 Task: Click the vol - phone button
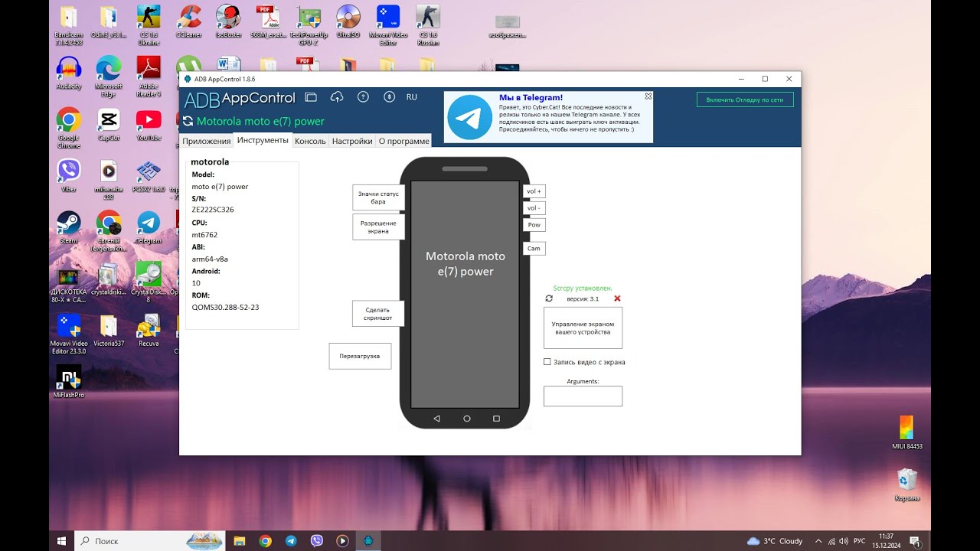pyautogui.click(x=534, y=208)
